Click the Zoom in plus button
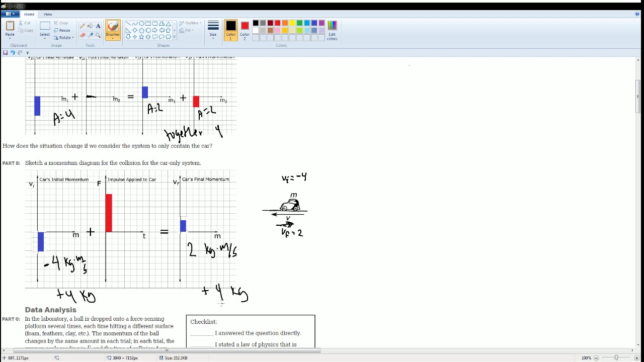 point(636,358)
